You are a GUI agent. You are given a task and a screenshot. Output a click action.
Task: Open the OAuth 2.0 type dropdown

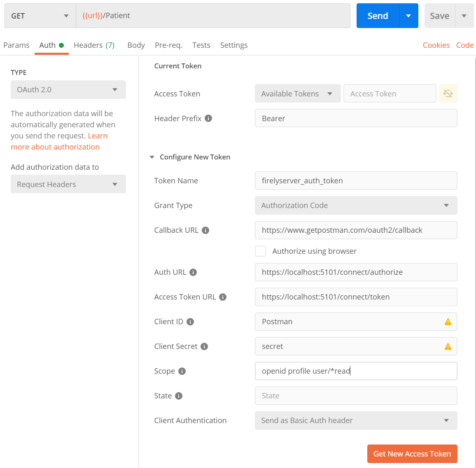coord(68,89)
